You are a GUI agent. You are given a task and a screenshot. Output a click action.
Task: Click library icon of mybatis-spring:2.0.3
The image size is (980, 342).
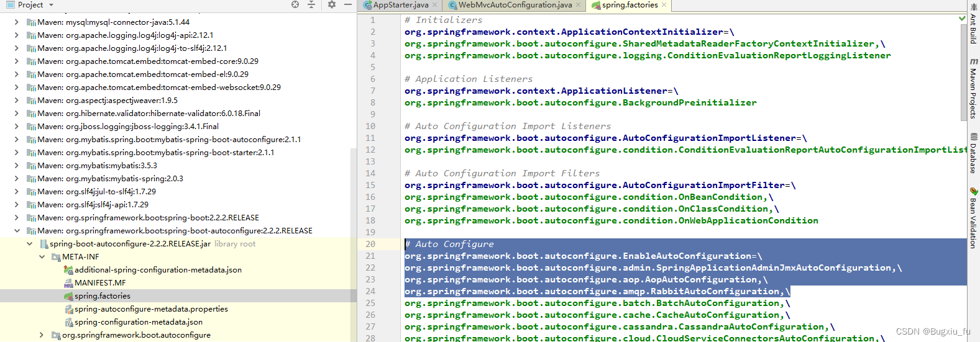(x=31, y=178)
